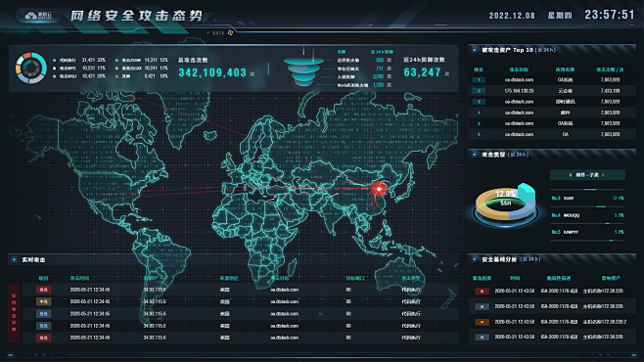Click the orange legend swatch for 9,421 10%

click(117, 76)
